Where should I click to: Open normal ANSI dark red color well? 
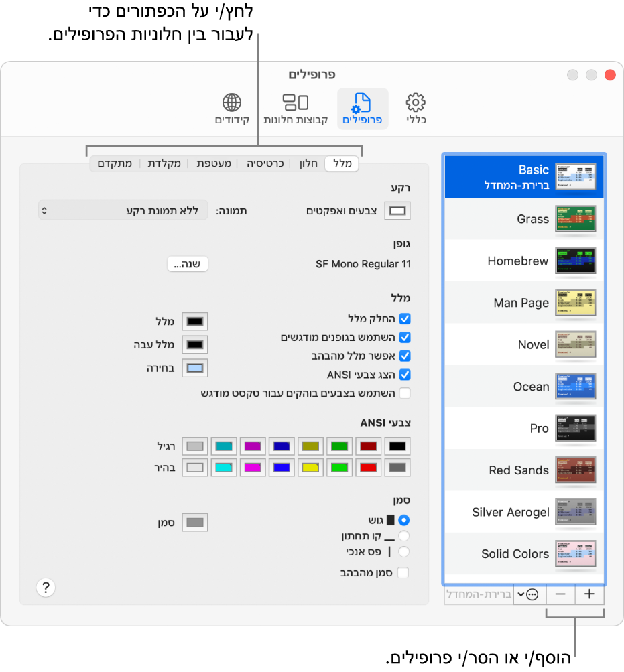click(369, 446)
